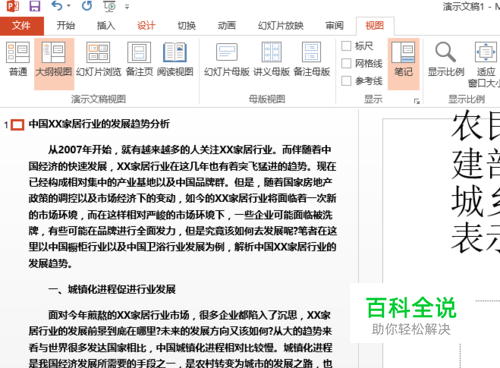Click the Save icon in quick access toolbar

(35, 6)
